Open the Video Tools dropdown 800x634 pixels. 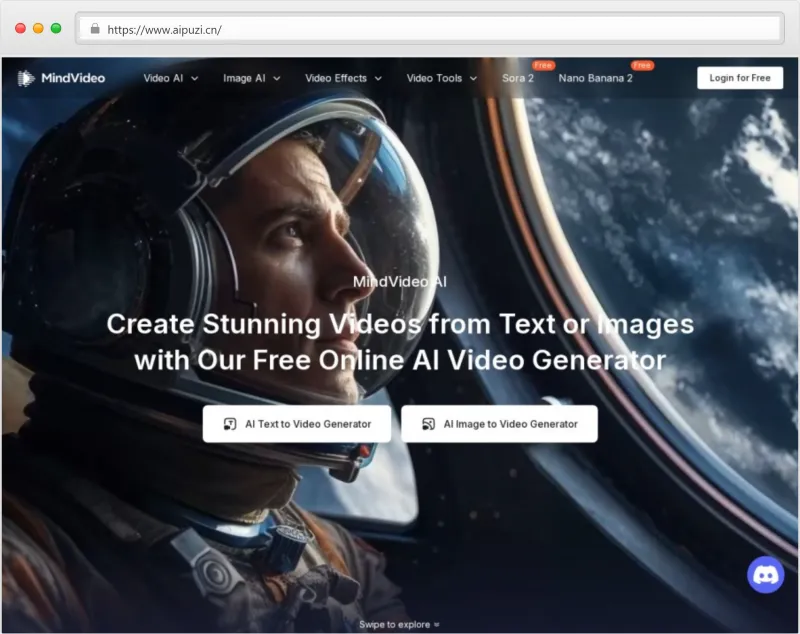pos(439,77)
